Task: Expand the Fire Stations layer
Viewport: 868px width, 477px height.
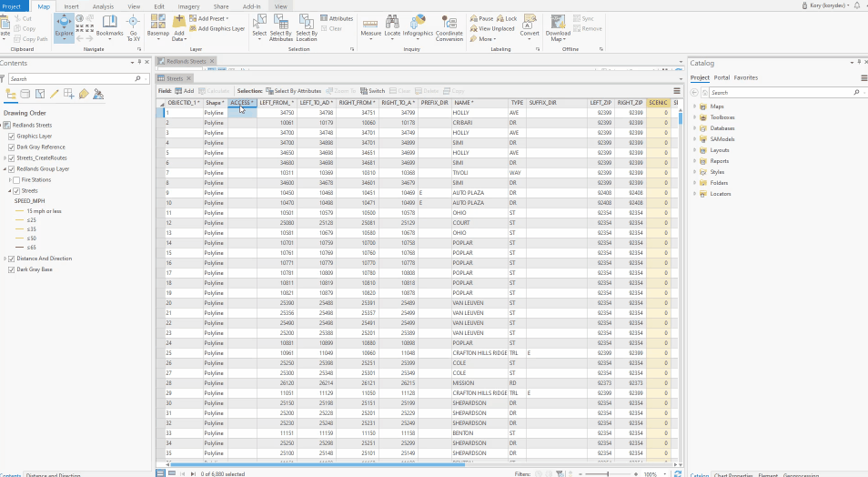Action: [x=10, y=180]
